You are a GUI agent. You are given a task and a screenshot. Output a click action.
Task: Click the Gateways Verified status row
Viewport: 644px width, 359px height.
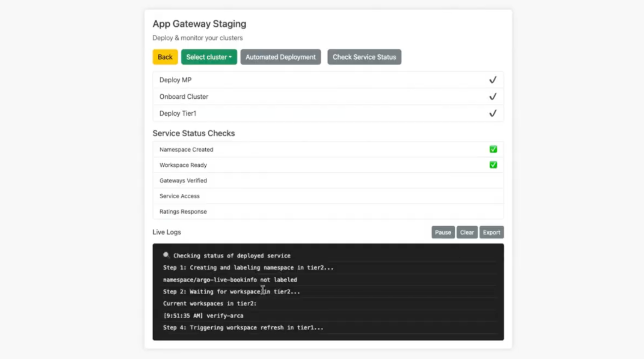328,181
